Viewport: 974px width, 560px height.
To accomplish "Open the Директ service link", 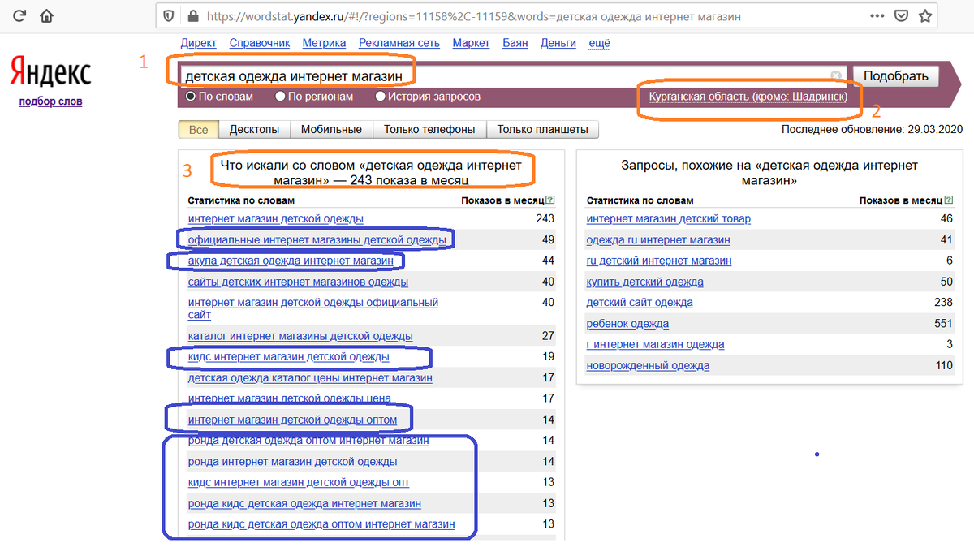I will [x=199, y=43].
